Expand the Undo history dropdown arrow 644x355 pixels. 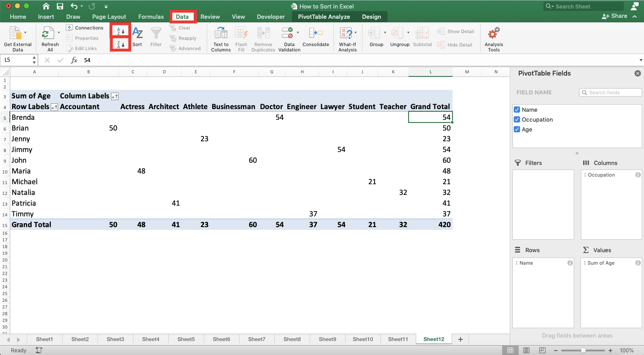coord(82,7)
